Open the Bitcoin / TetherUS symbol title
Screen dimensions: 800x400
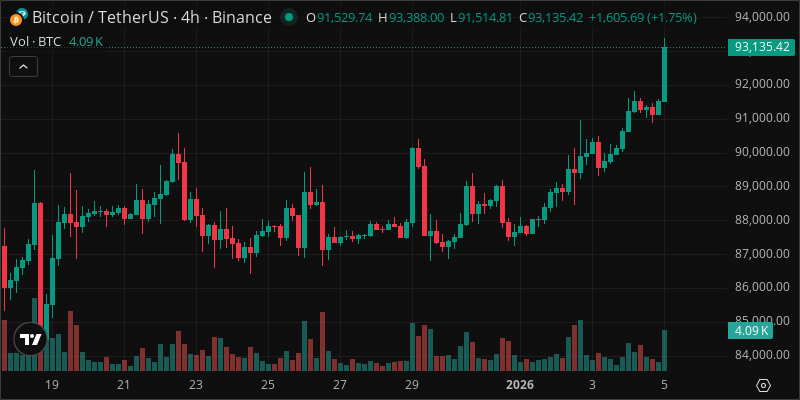coord(152,18)
